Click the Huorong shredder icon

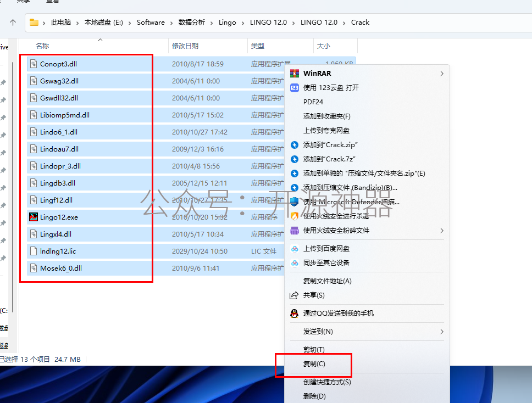coord(295,231)
